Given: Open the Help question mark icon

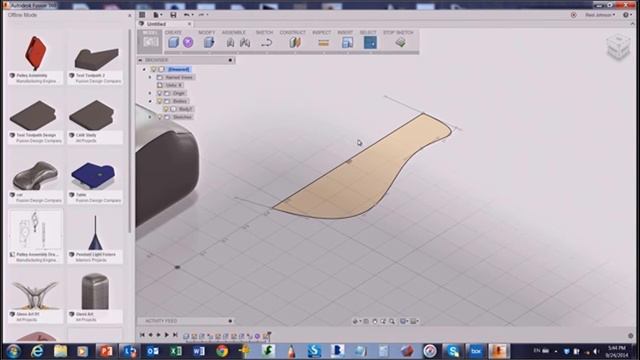Looking at the screenshot, I should 626,15.
